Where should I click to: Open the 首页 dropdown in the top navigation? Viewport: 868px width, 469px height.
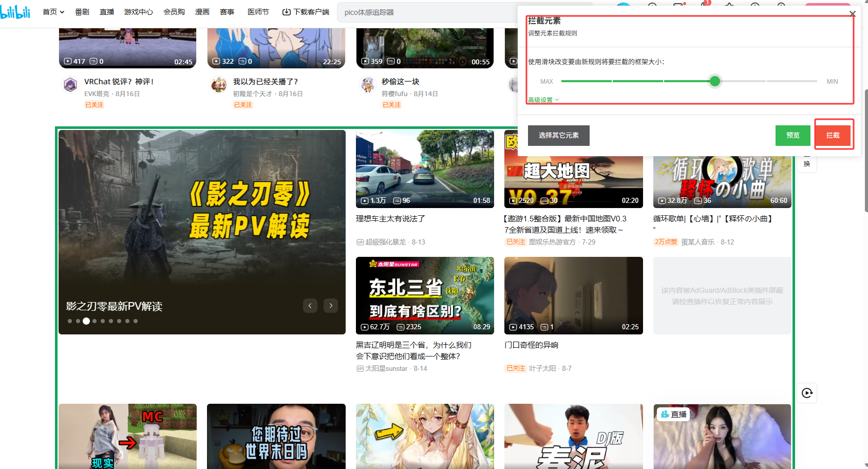point(53,12)
